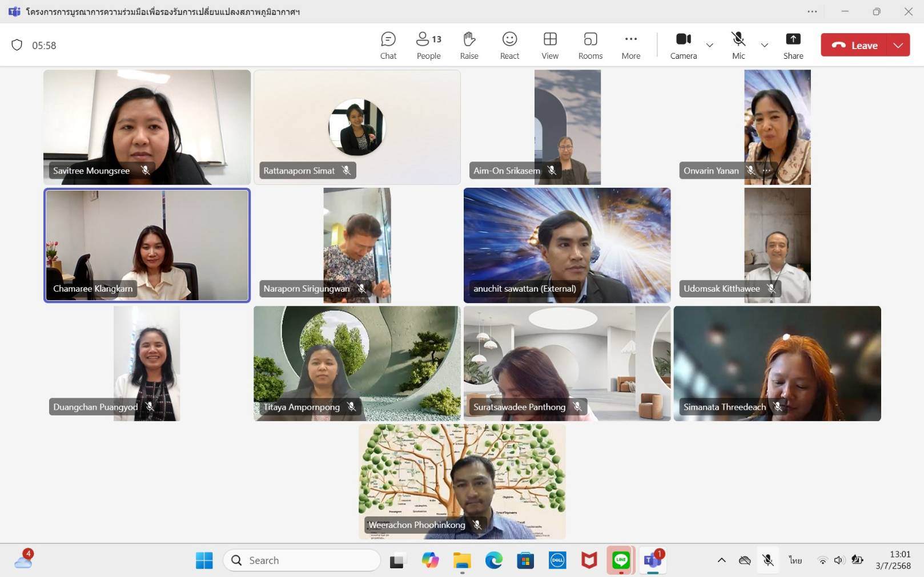Open the Chat panel
924x577 pixels.
click(x=388, y=45)
